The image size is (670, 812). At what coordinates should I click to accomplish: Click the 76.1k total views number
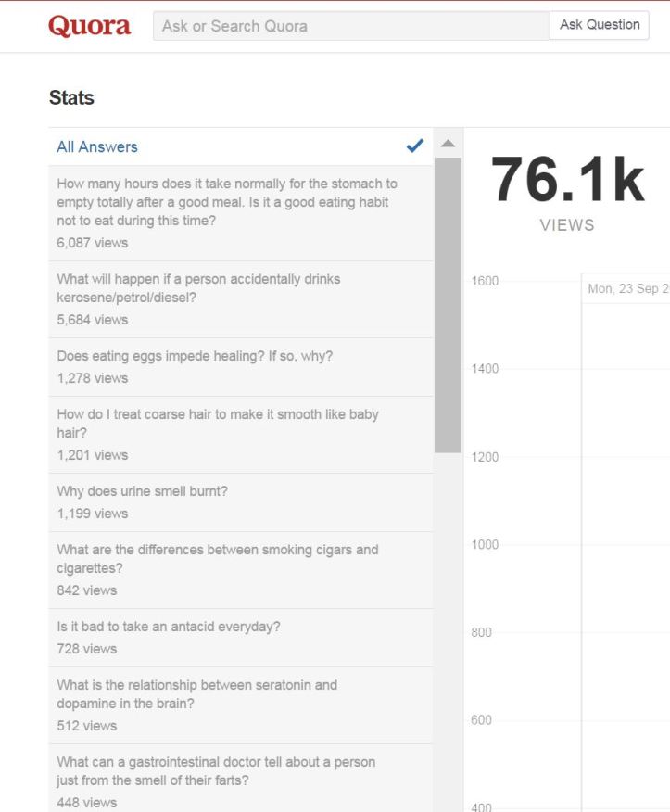[x=567, y=181]
